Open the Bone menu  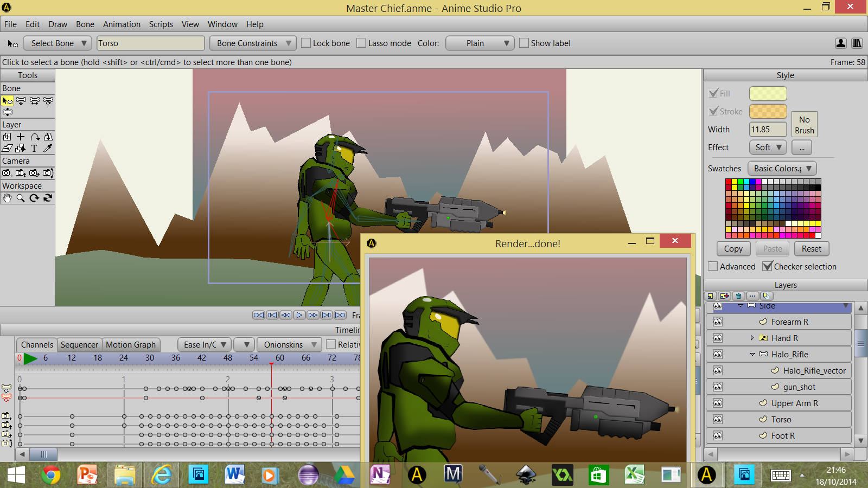(x=85, y=24)
